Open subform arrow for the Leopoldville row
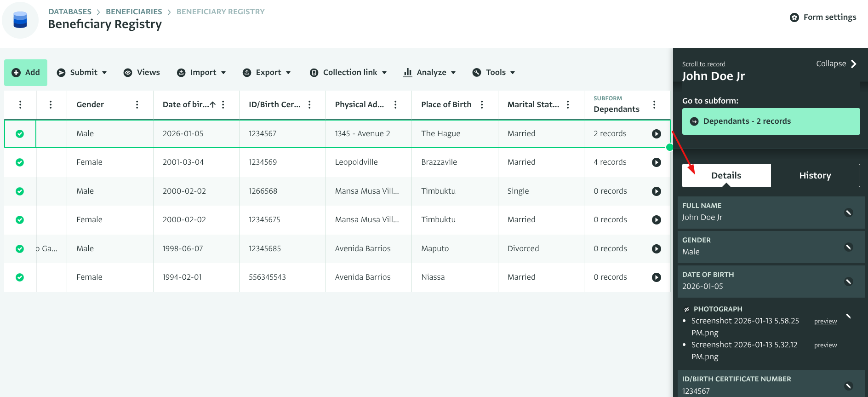 656,162
